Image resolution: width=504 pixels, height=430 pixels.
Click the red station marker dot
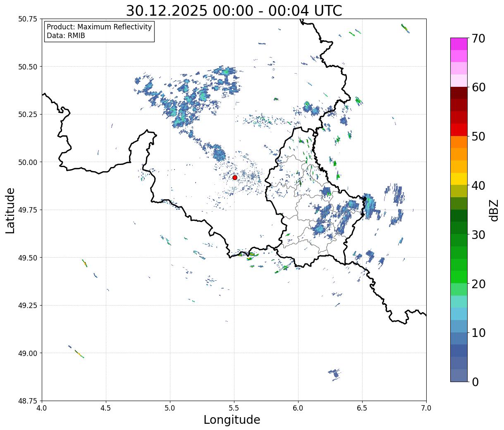click(x=235, y=177)
